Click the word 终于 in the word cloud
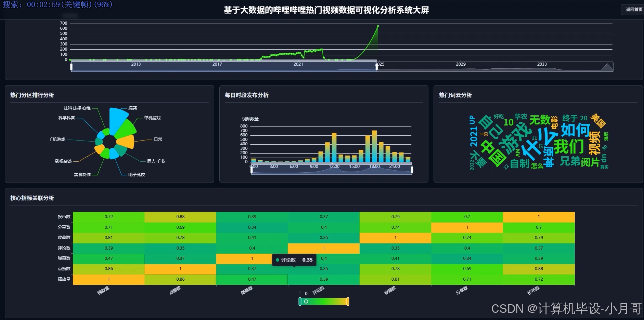Screen dimensions: 644x320 pos(570,118)
